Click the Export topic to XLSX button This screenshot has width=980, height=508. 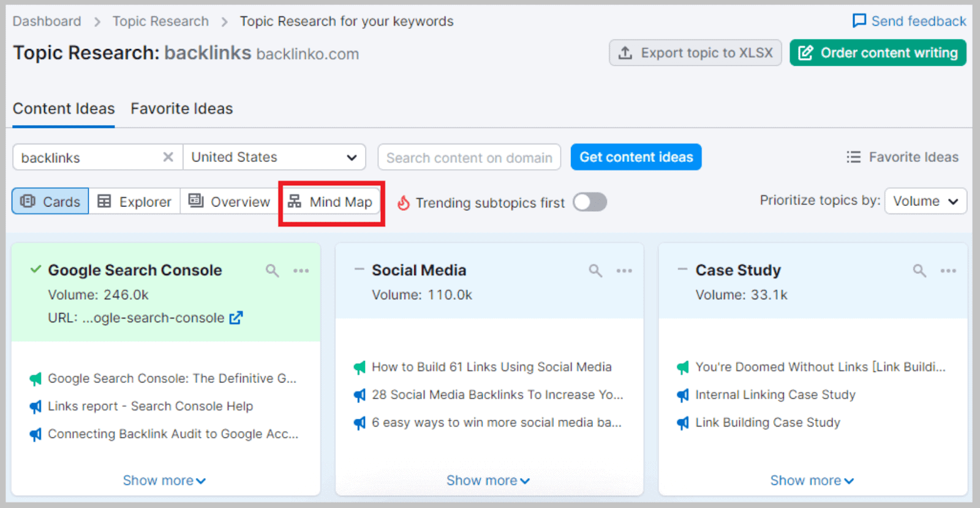(695, 53)
